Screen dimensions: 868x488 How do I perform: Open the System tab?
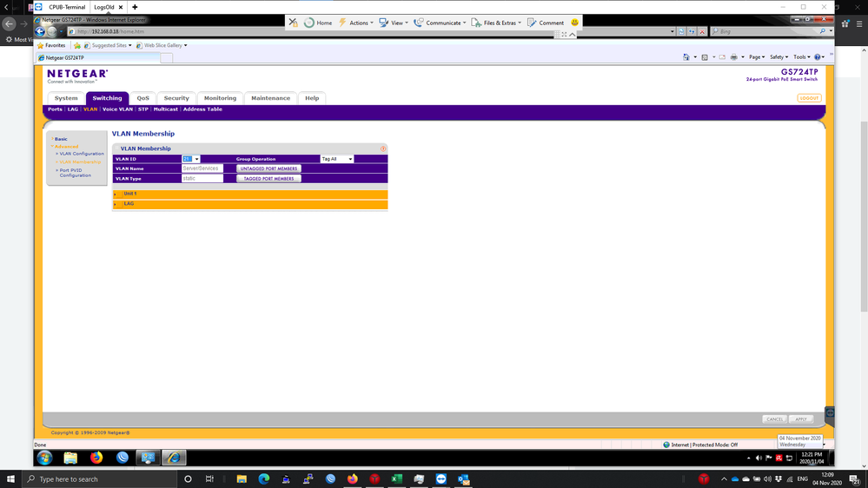click(x=66, y=98)
